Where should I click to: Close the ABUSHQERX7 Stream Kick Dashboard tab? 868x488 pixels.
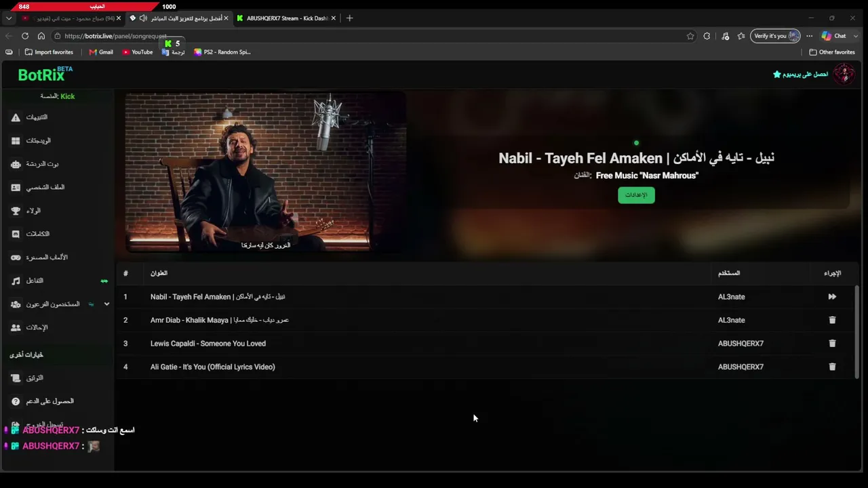[333, 18]
